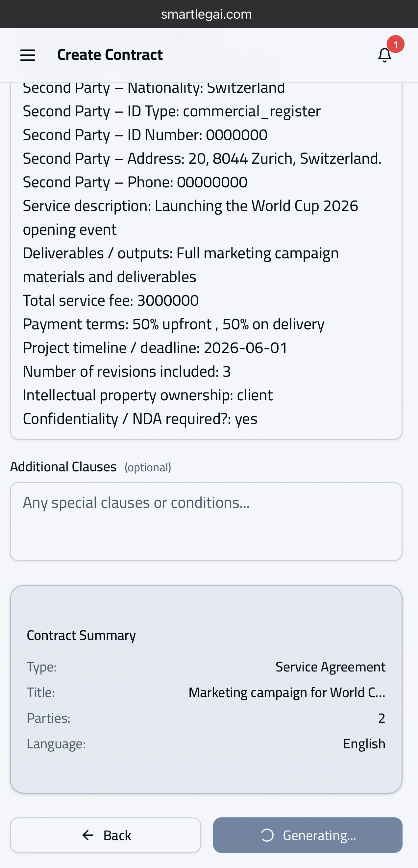
Task: Click the Generating... button
Action: [x=307, y=835]
